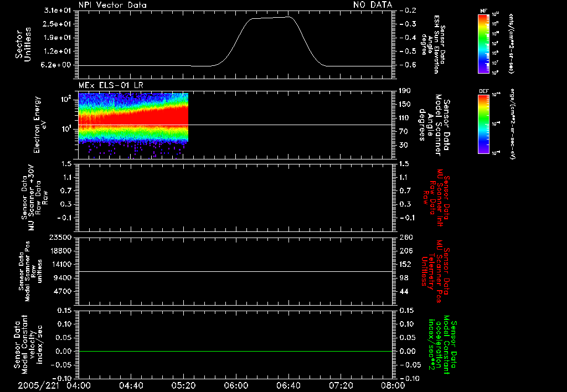Click the '06:00' time tick label
The width and height of the screenshot is (567, 392).
click(x=236, y=385)
